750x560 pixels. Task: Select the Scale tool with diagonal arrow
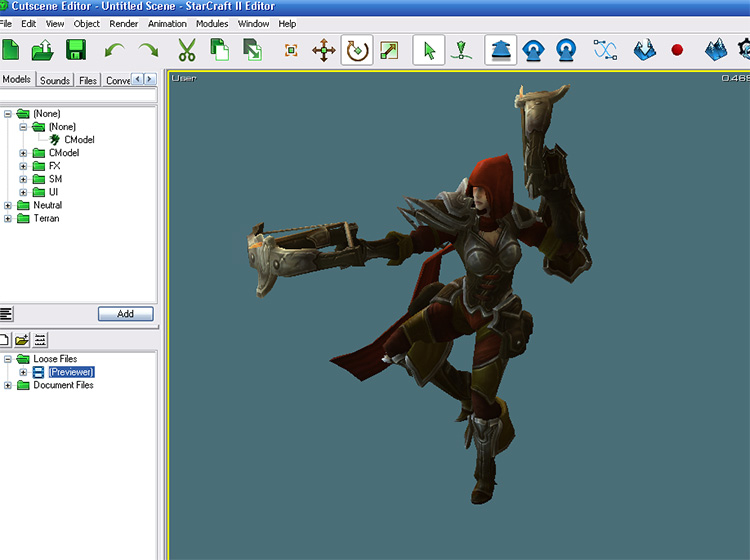(389, 50)
